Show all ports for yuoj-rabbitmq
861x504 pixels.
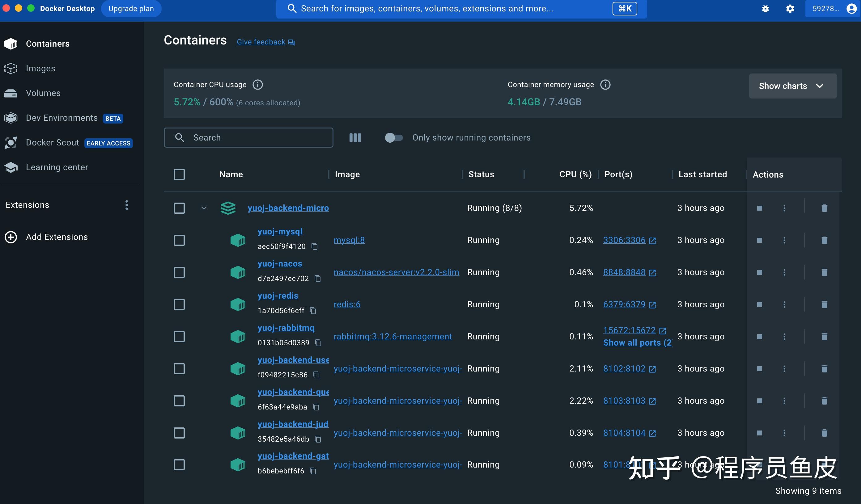[638, 343]
